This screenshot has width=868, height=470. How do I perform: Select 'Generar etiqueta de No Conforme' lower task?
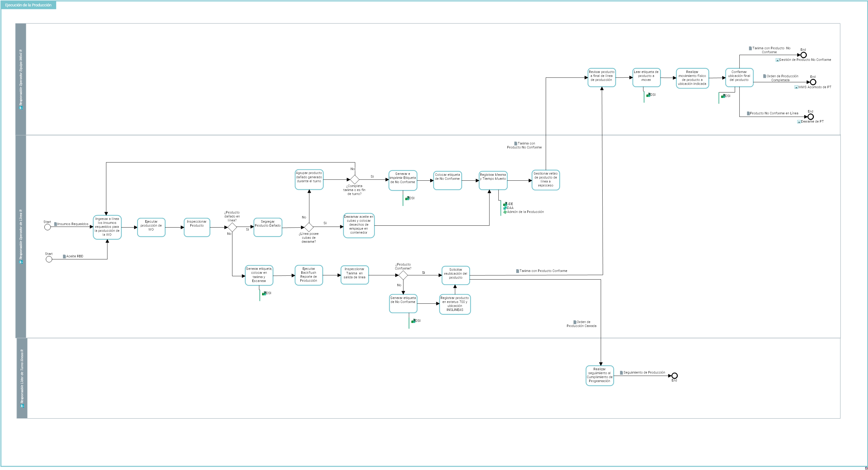point(403,303)
